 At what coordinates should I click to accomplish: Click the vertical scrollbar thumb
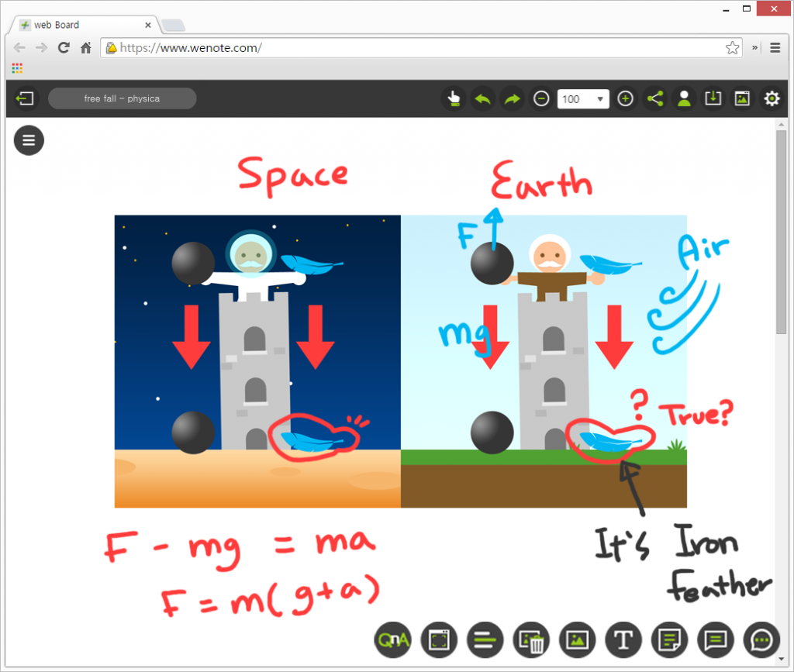pos(781,231)
